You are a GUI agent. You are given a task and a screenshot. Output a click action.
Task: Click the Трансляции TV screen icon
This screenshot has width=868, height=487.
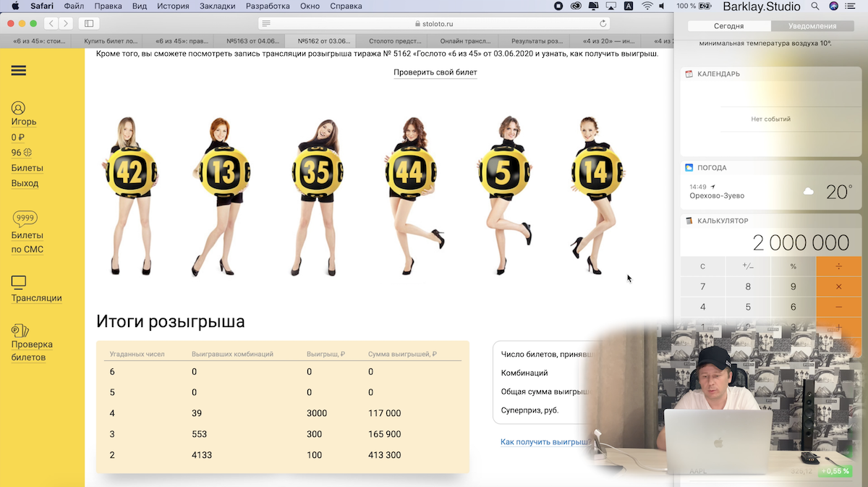tap(19, 282)
